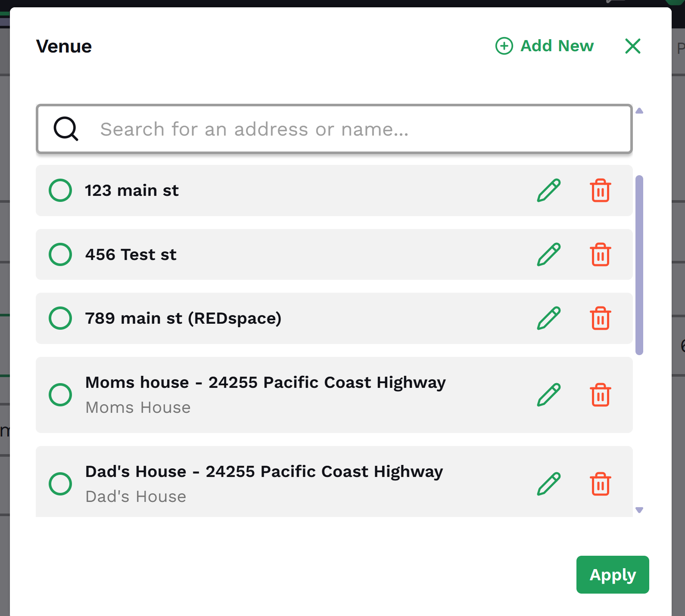Delete the 123 main st venue
The width and height of the screenshot is (685, 616).
tap(601, 190)
